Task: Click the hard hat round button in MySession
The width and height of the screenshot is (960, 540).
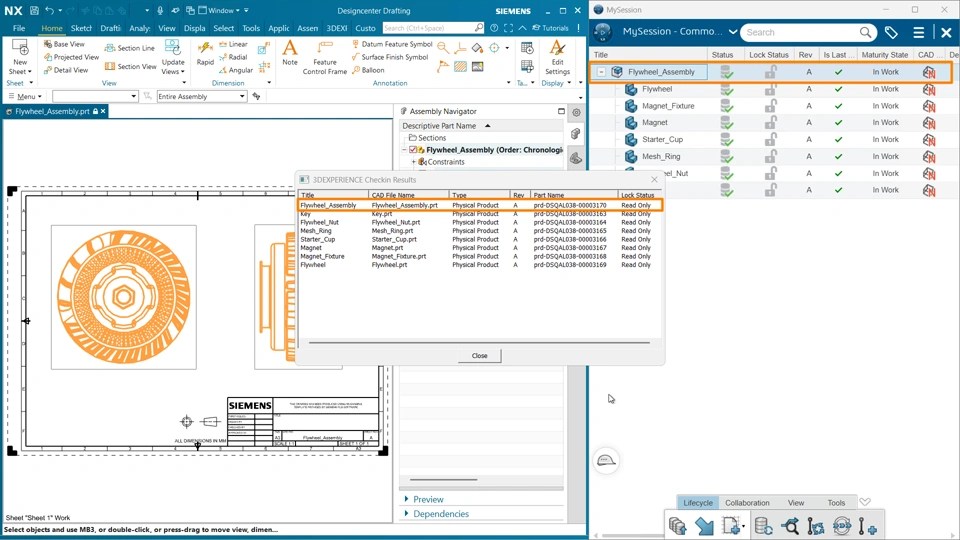Action: [x=606, y=460]
